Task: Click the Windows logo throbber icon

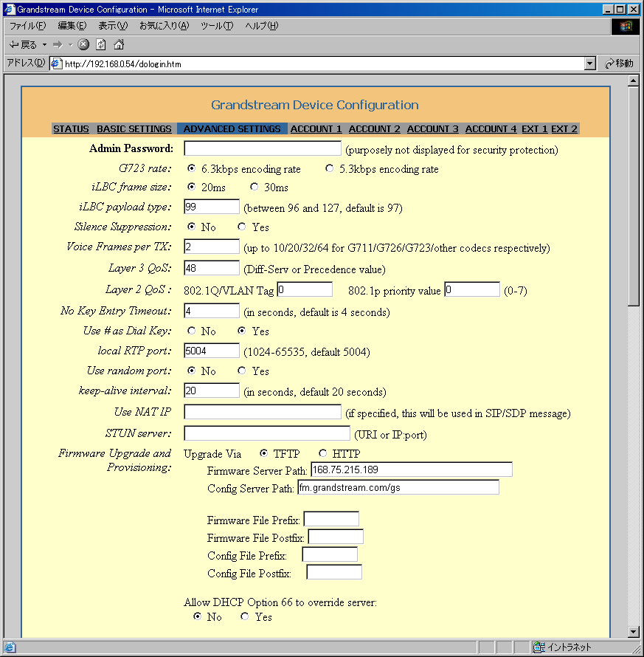Action: [x=626, y=26]
